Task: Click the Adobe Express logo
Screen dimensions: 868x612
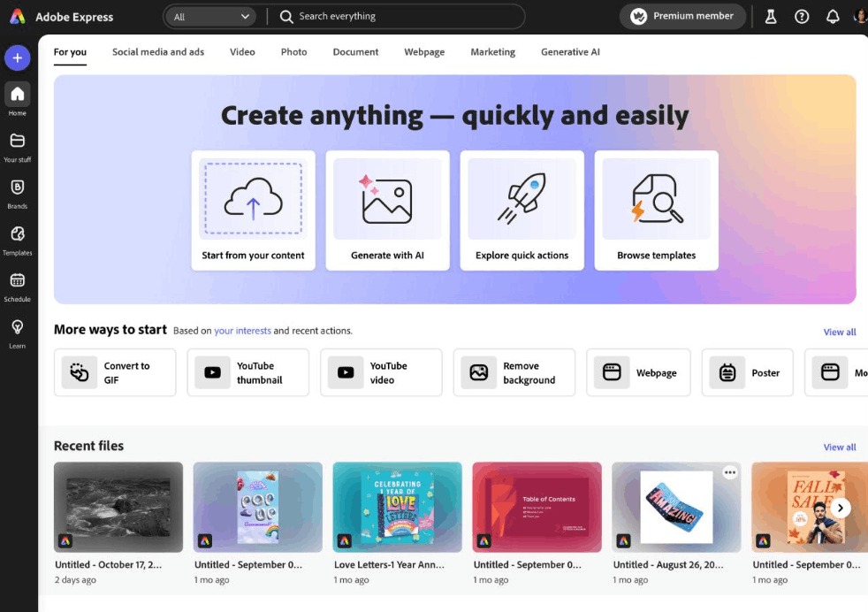Action: [x=18, y=17]
